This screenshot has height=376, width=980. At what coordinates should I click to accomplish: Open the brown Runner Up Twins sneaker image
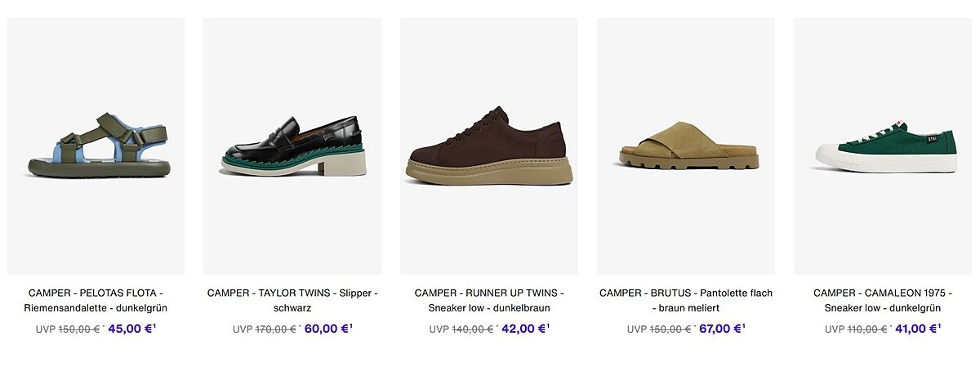pos(489,146)
